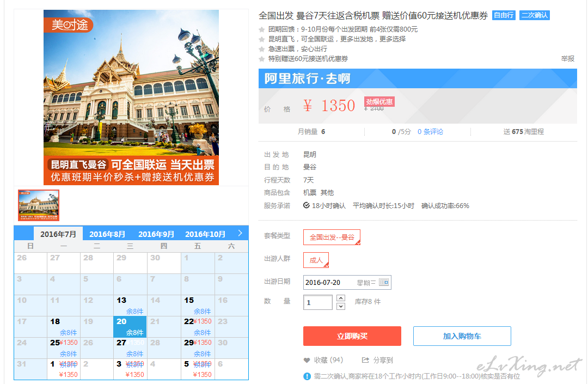The width and height of the screenshot is (588, 384).
Task: Click the checkmark icon beside 18小时确认
Action: pos(307,205)
